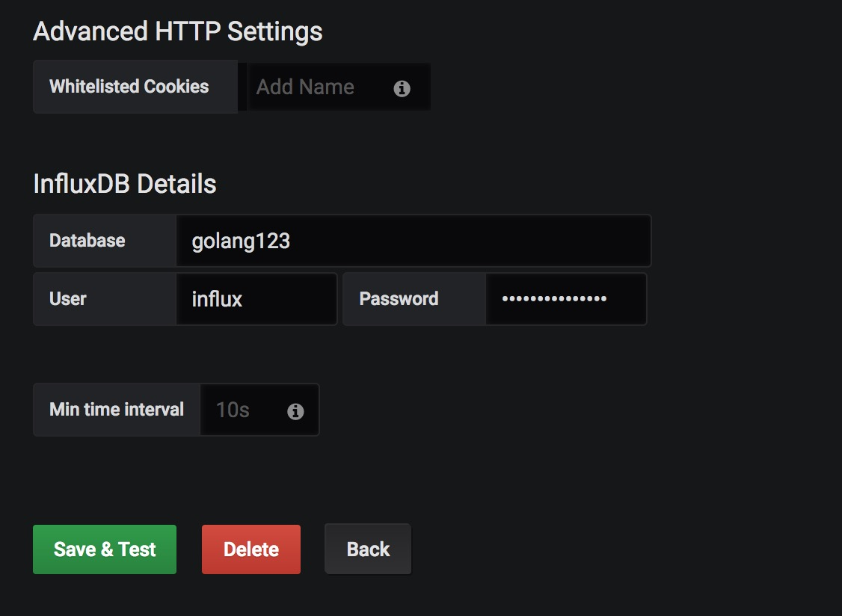842x616 pixels.
Task: Click the Database field label
Action: [x=87, y=241]
